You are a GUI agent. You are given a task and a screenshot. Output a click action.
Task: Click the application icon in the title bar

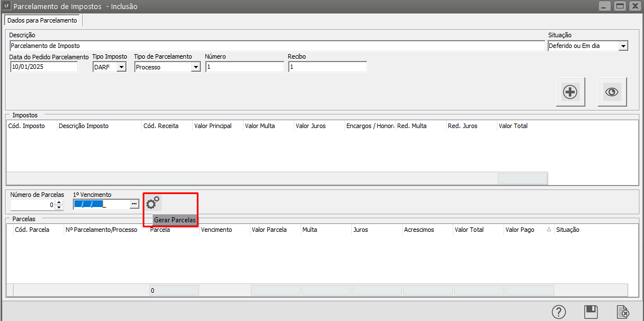click(x=6, y=6)
